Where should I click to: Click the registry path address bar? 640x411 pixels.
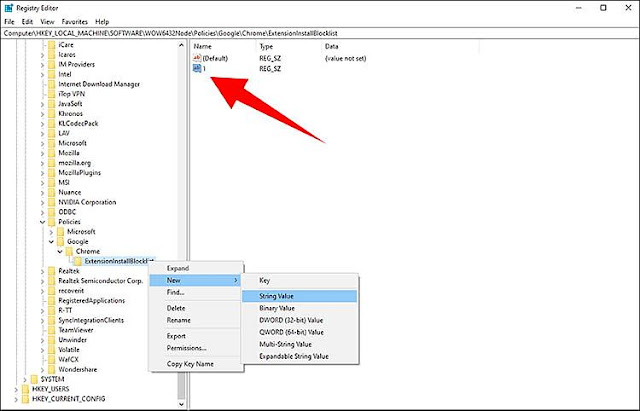320,33
